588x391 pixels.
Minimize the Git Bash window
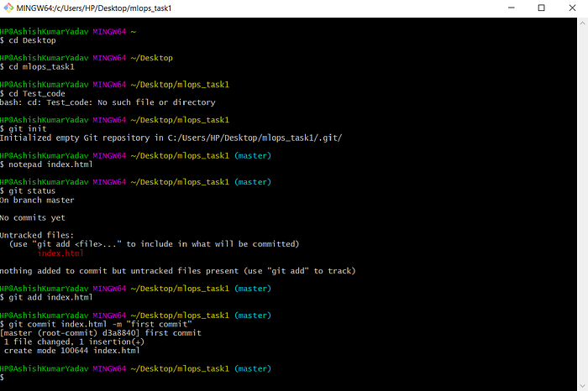[x=511, y=8]
